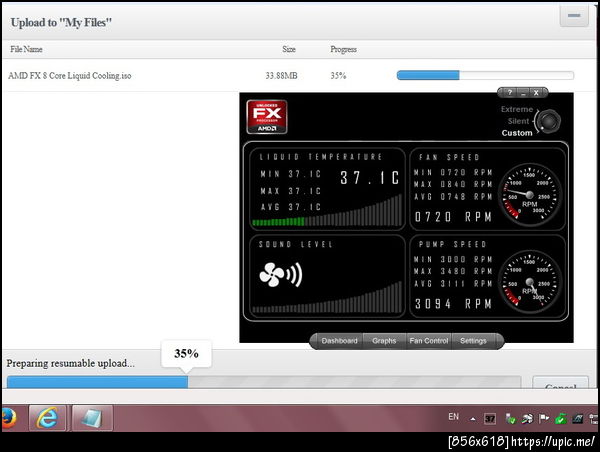This screenshot has height=452, width=600.
Task: Click the File Name column header
Action: point(26,49)
